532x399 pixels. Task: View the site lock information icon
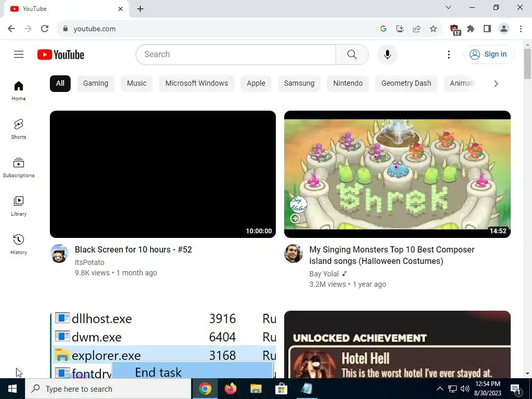65,29
